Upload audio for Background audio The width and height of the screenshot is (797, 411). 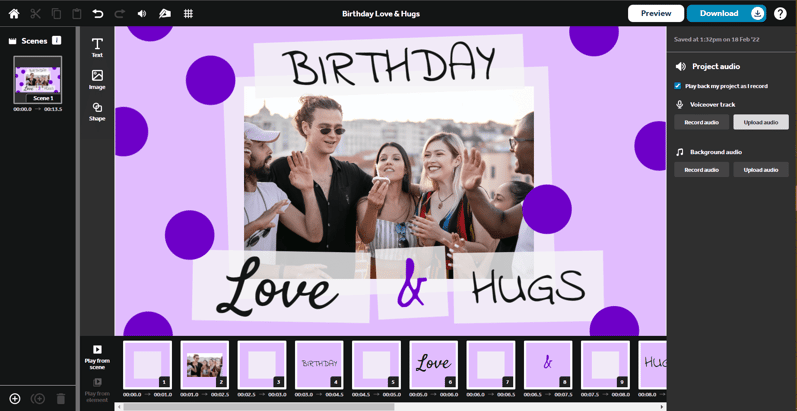coord(761,170)
